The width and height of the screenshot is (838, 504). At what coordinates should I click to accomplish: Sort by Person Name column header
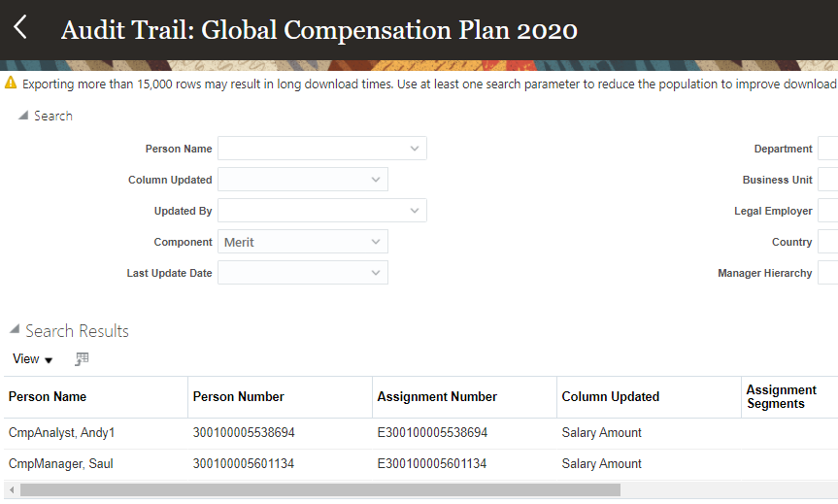[48, 396]
